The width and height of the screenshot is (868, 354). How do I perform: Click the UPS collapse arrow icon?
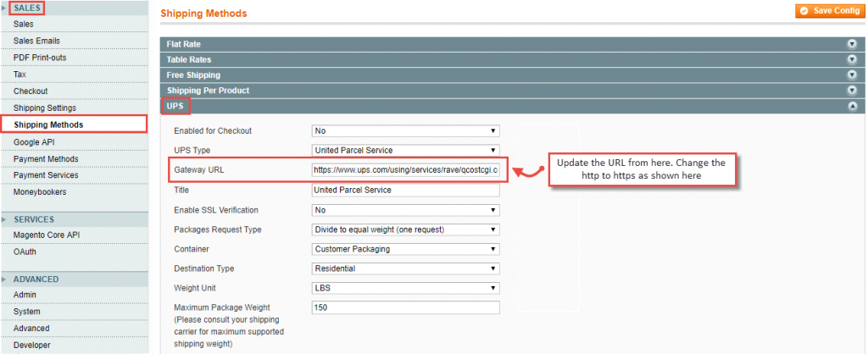click(852, 106)
